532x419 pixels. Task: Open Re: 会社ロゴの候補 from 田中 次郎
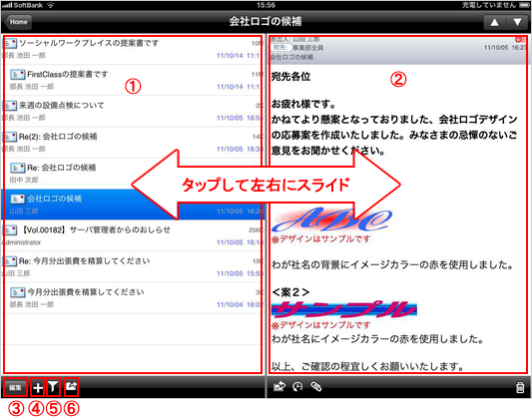(133, 174)
